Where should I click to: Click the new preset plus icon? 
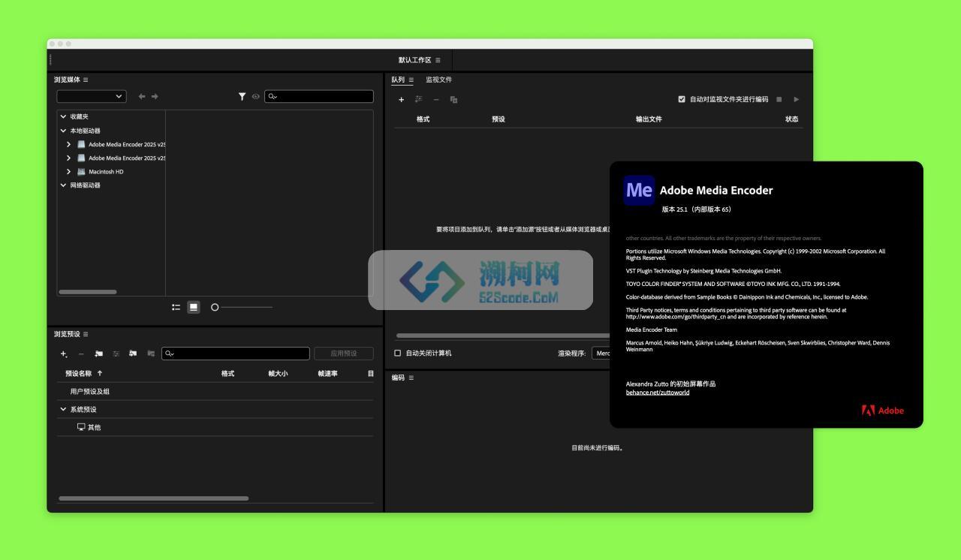64,354
